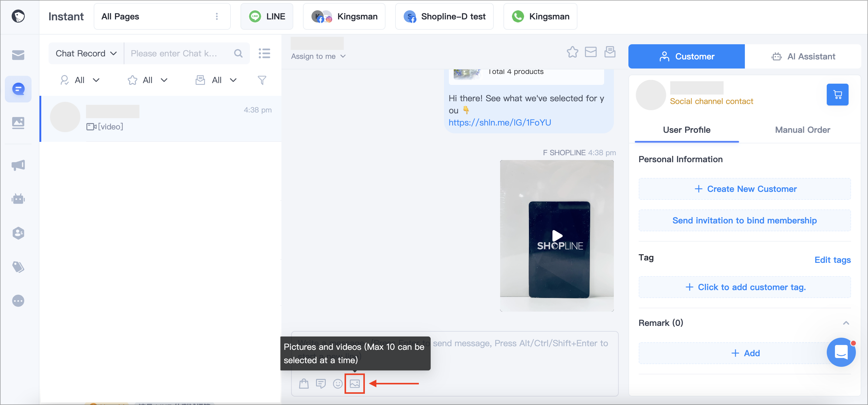Click to add customer tag button
Image resolution: width=868 pixels, height=405 pixels.
click(x=744, y=287)
